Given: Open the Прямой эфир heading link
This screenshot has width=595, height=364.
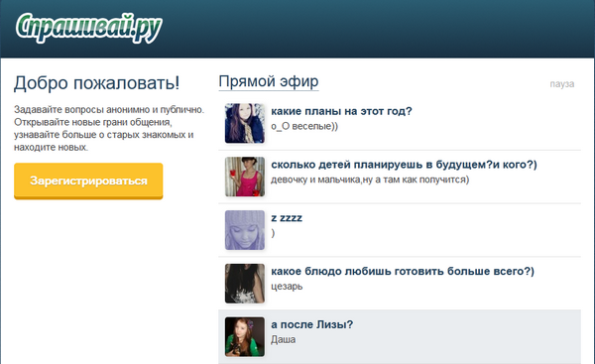Looking at the screenshot, I should [x=269, y=81].
